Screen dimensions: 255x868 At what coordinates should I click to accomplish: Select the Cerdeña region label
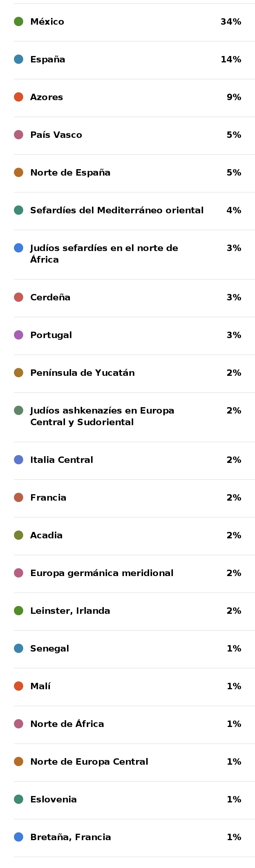tap(50, 297)
